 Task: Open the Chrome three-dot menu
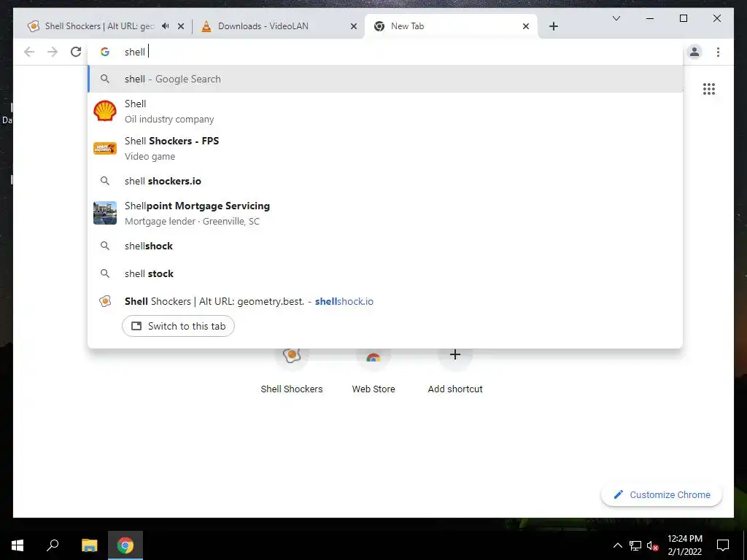pos(718,52)
